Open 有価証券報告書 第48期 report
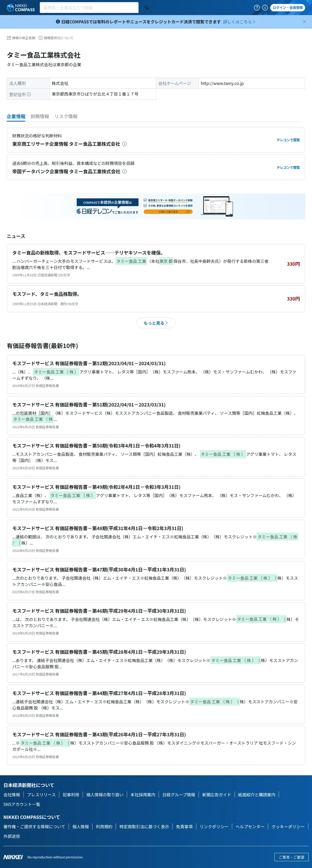The width and height of the screenshot is (312, 868). point(98,528)
